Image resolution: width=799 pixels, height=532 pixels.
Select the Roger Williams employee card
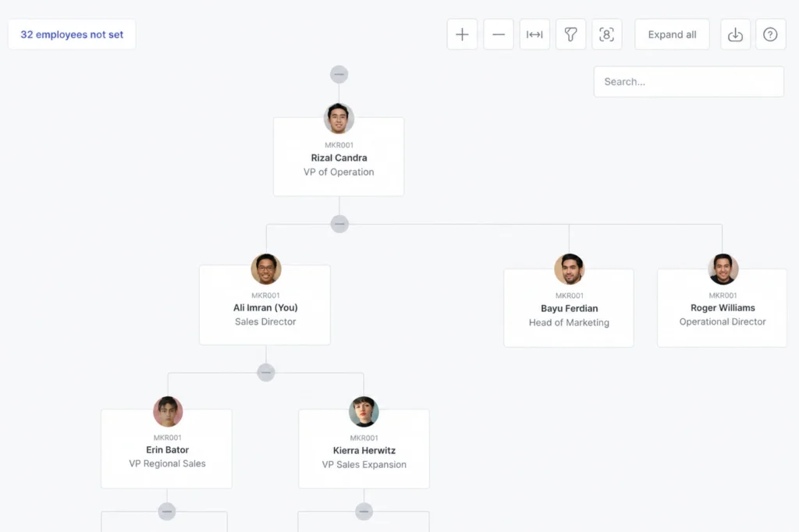pyautogui.click(x=722, y=308)
